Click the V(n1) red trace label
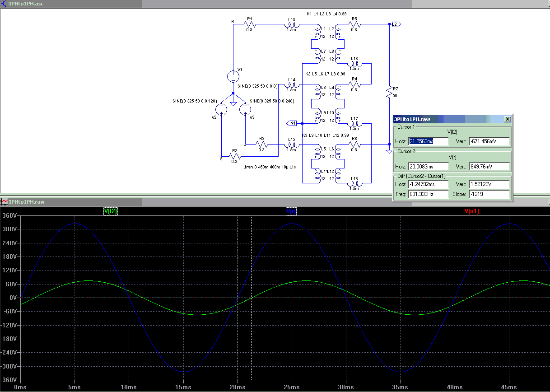Viewport: 550px width, 392px height. tap(471, 211)
